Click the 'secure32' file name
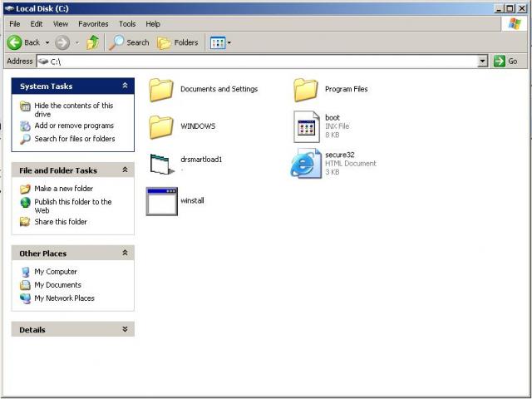 click(340, 155)
